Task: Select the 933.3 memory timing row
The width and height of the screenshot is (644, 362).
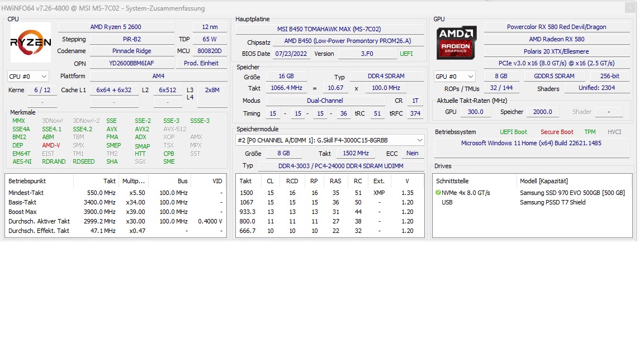Action: click(330, 212)
